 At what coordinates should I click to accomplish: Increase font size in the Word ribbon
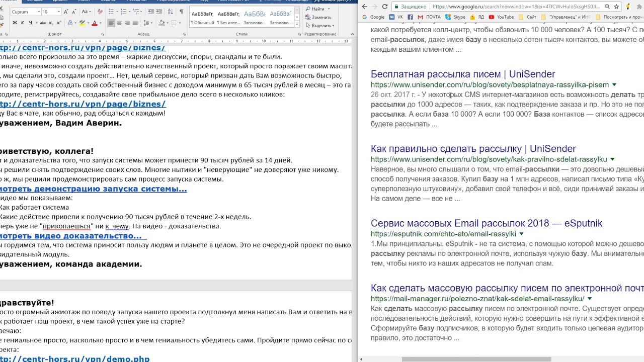tap(66, 12)
